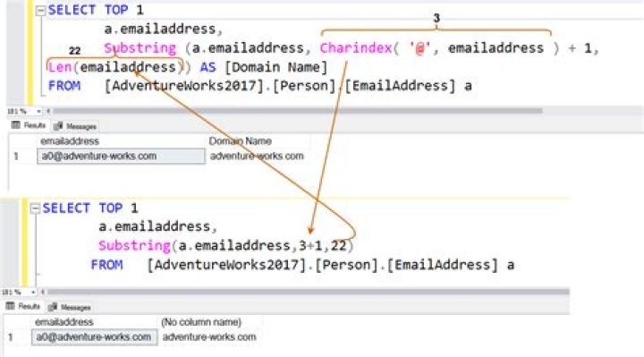Click the FROM keyword in the second query
The image size is (644, 357).
(106, 265)
